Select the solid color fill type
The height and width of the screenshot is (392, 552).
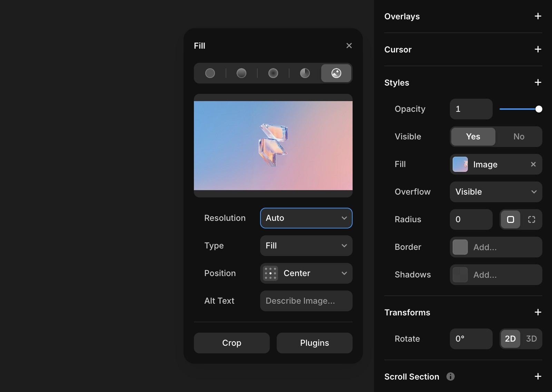coord(210,73)
